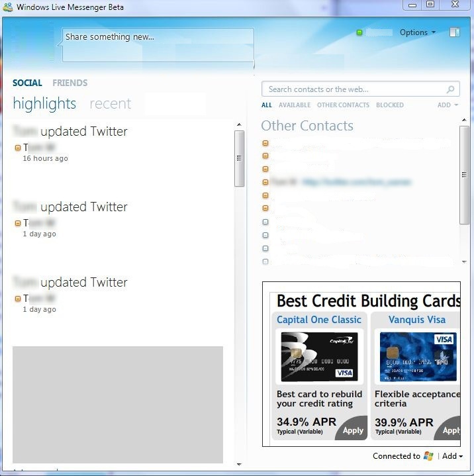
Task: Click the social feed scrollbar thumb
Action: [239, 158]
